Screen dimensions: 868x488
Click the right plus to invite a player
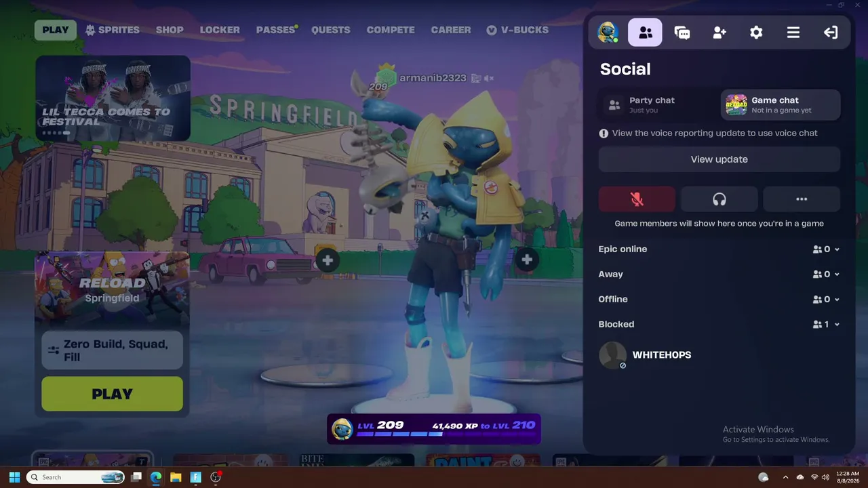pos(527,259)
